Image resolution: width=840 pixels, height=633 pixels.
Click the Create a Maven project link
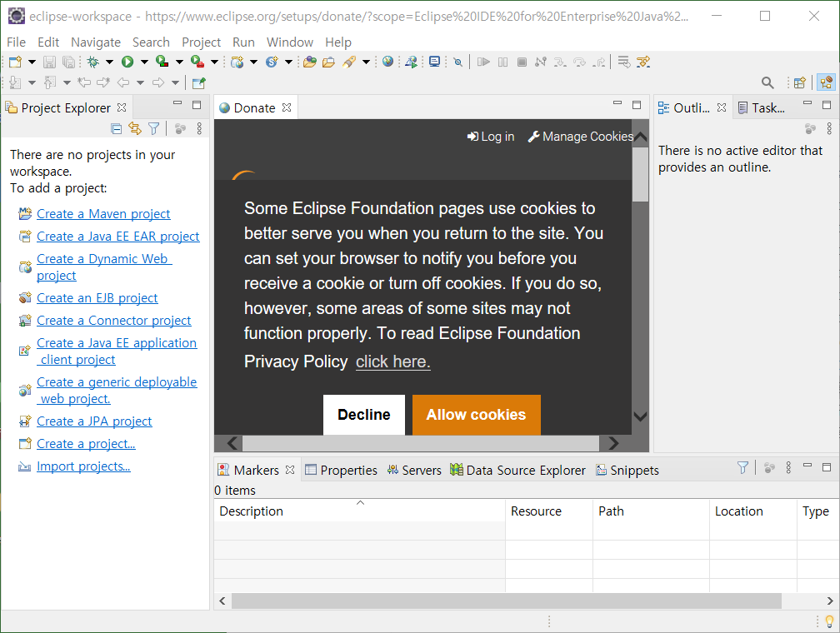tap(103, 214)
